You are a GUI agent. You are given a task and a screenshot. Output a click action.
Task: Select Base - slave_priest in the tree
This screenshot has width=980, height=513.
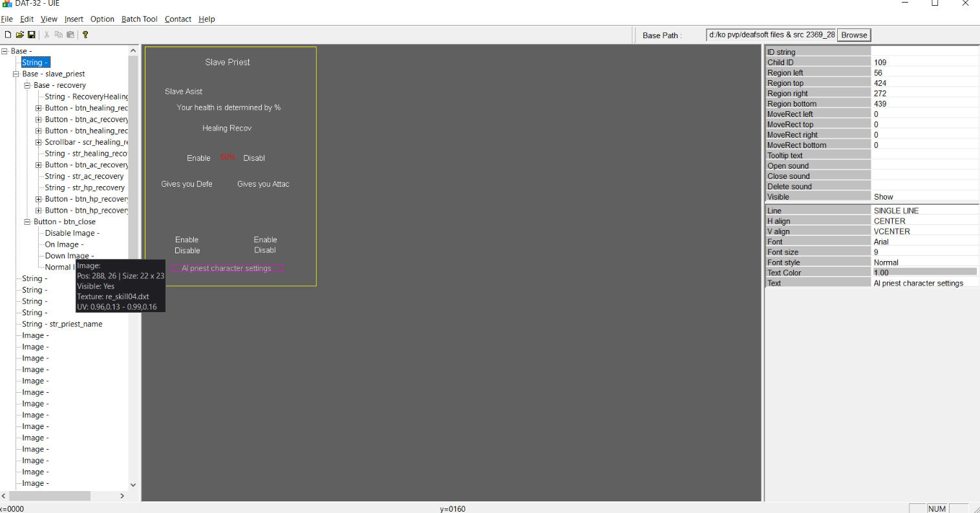click(x=54, y=74)
